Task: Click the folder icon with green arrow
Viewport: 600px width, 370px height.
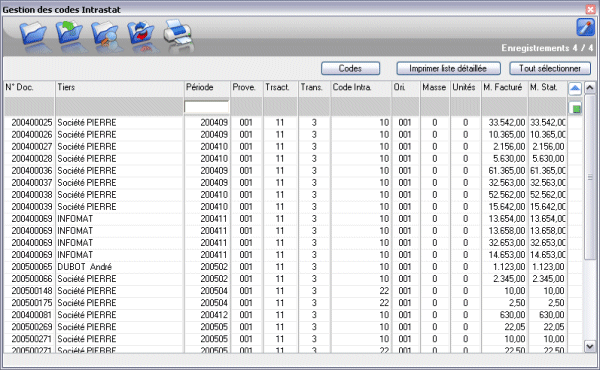Action: (x=69, y=33)
